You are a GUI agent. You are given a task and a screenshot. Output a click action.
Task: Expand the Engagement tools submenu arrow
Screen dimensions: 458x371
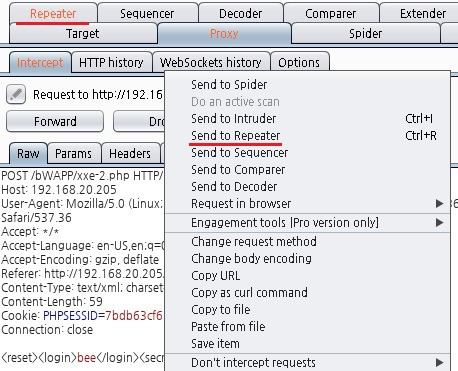pos(440,222)
